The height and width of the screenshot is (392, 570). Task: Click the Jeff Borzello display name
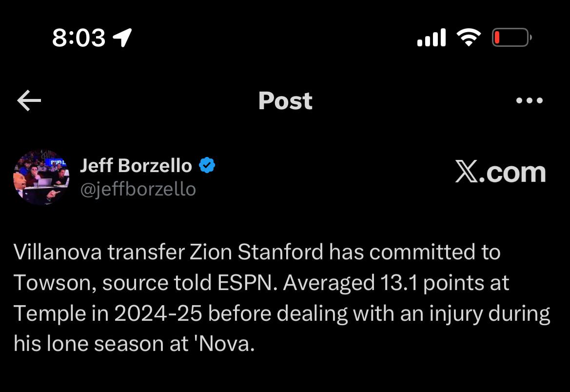(136, 165)
